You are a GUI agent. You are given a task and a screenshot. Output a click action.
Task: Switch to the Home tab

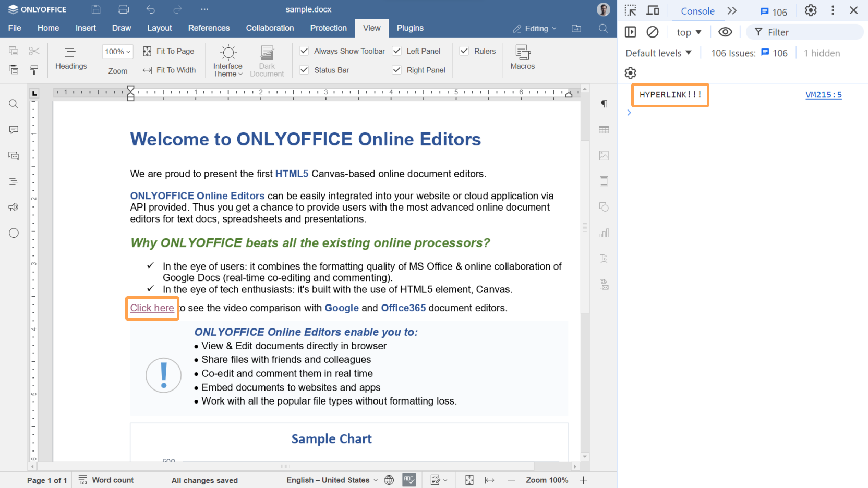click(x=48, y=28)
